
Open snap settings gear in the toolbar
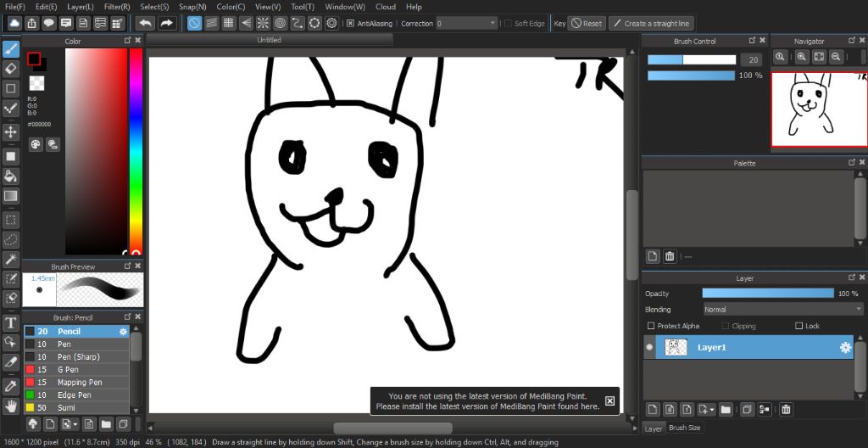pyautogui.click(x=331, y=23)
